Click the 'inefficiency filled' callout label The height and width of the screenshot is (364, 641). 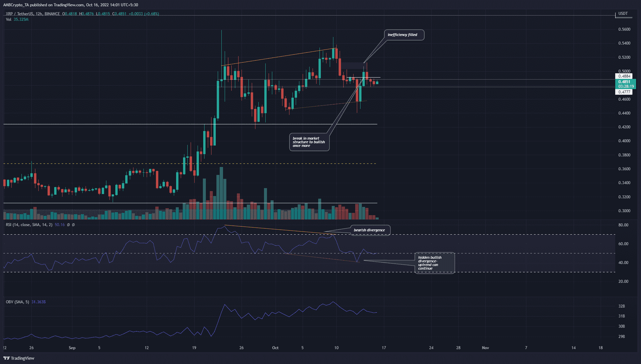[404, 35]
